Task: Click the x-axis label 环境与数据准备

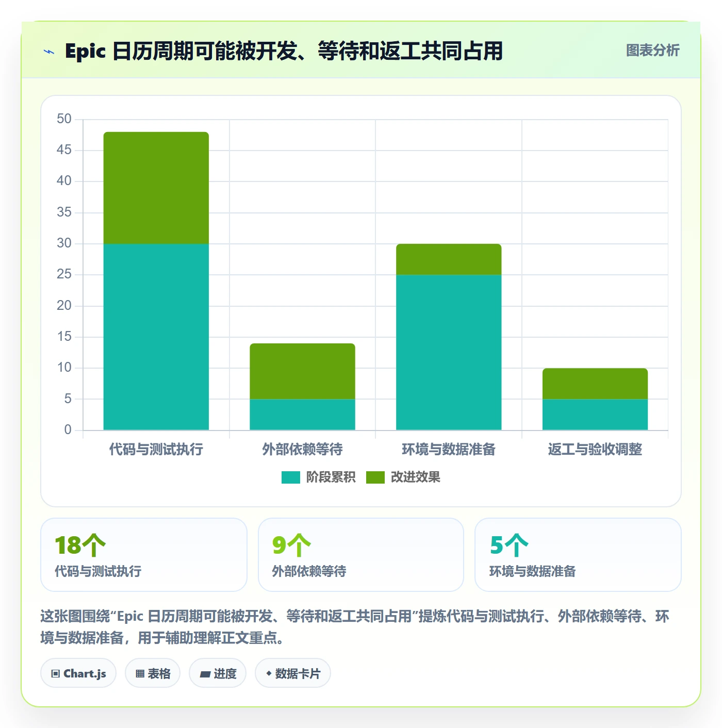Action: click(449, 450)
